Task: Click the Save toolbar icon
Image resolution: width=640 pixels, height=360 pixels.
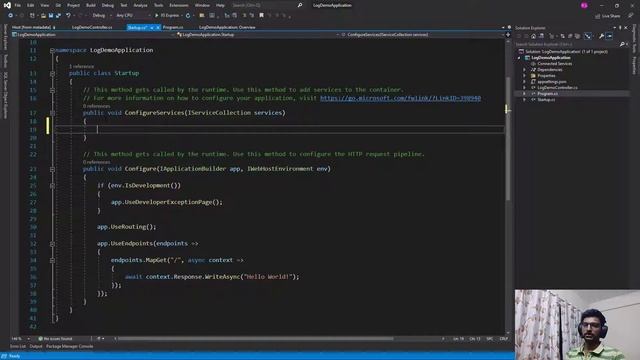Action: pyautogui.click(x=51, y=16)
